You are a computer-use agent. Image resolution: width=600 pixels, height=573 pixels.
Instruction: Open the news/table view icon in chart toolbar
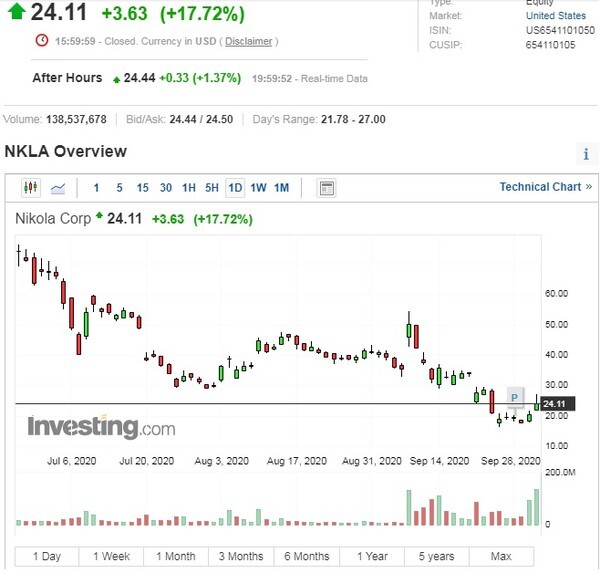coord(326,188)
